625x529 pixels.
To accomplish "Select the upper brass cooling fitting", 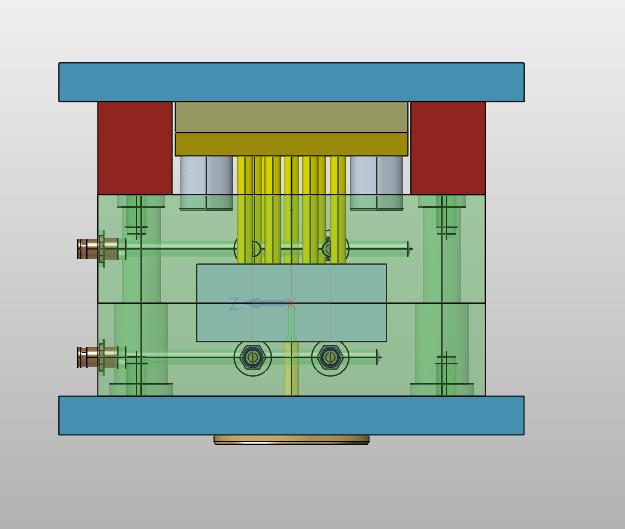I will pos(97,248).
